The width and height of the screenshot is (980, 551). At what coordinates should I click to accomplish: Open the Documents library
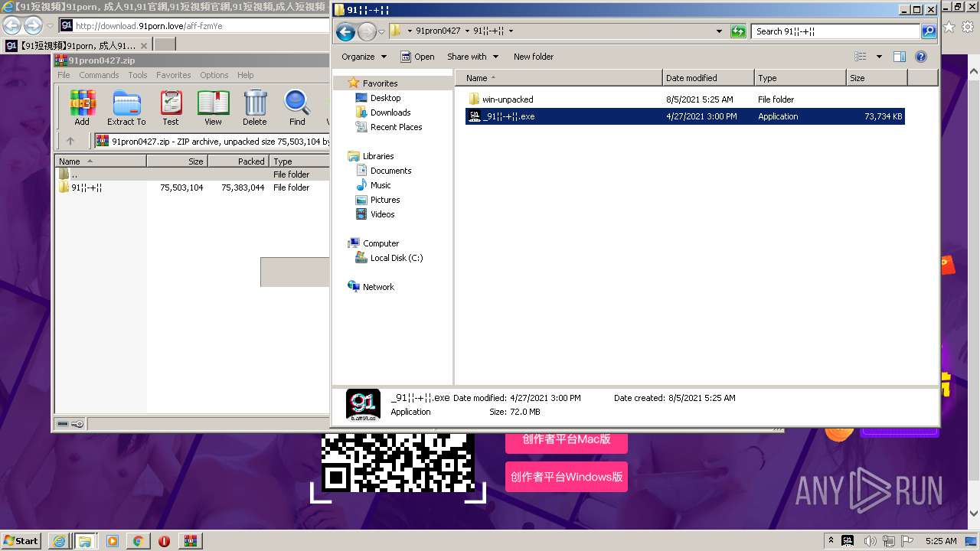click(x=390, y=171)
